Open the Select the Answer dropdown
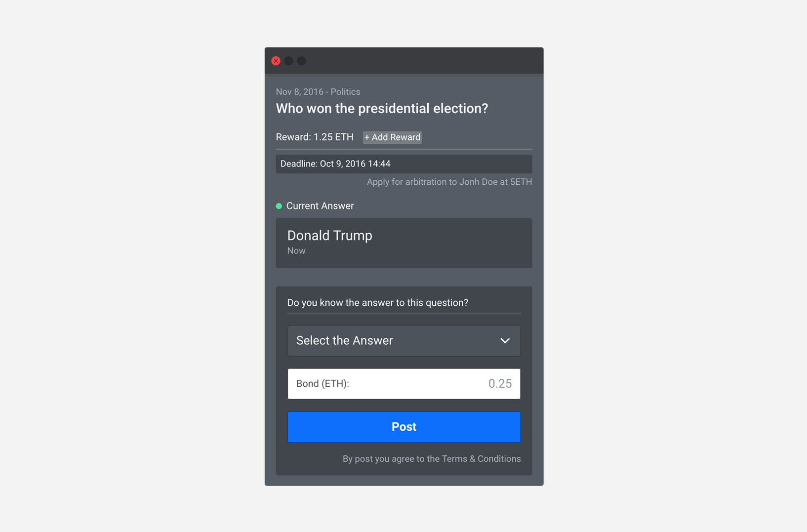807x532 pixels. coord(404,341)
